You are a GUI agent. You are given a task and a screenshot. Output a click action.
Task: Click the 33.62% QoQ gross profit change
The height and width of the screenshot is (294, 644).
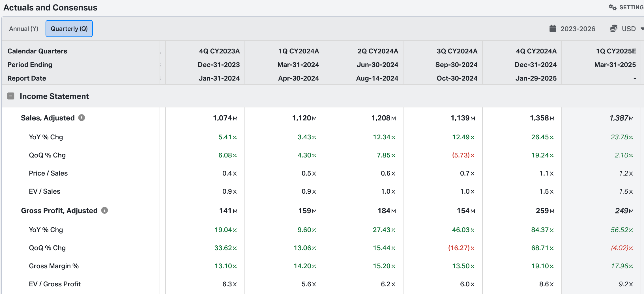226,248
